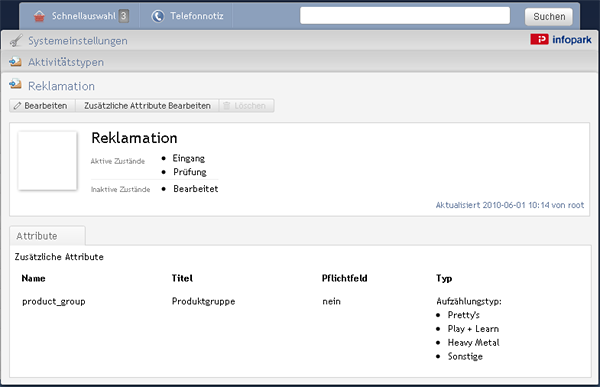This screenshot has width=600, height=387.
Task: Open the Systemeinstellungen breadcrumb link
Action: (x=78, y=41)
